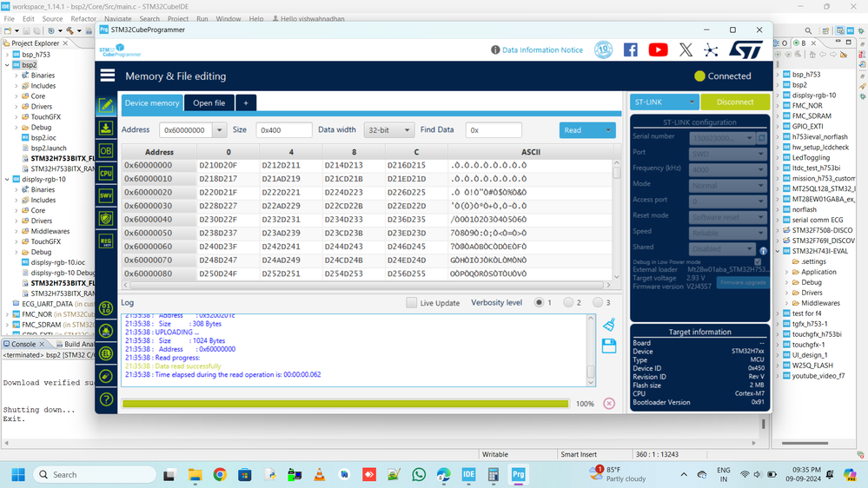Image resolution: width=868 pixels, height=488 pixels.
Task: Select verbosity level 1 radio button
Action: coord(539,303)
